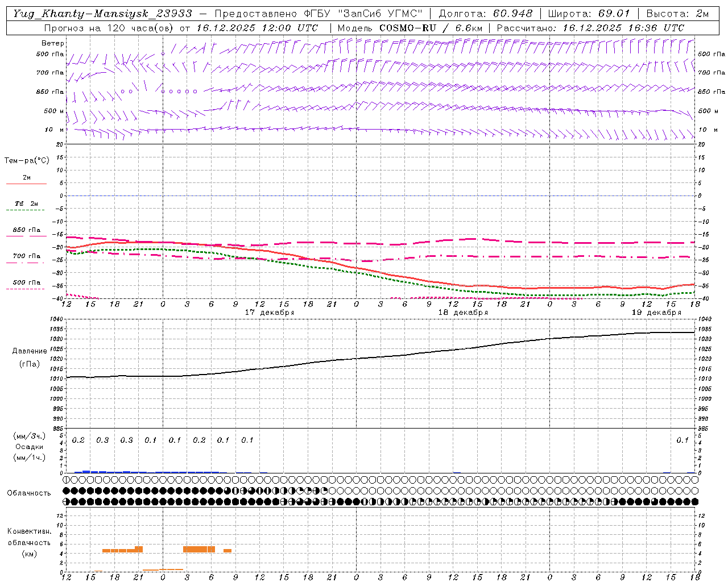Screen dimensions: 728x582
Task: Select the Облачность panel label
Action: coord(29,493)
